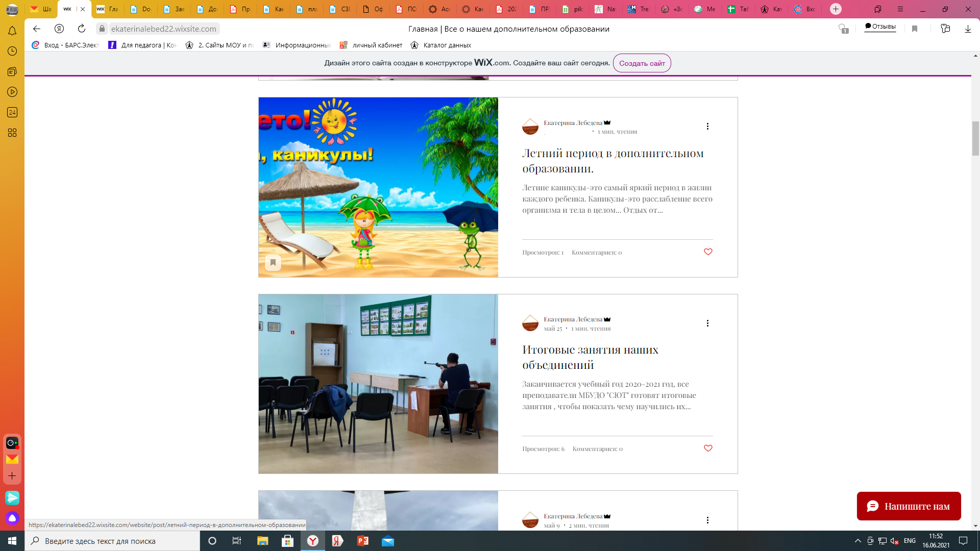Open a new browser tab with the plus button

(836, 9)
